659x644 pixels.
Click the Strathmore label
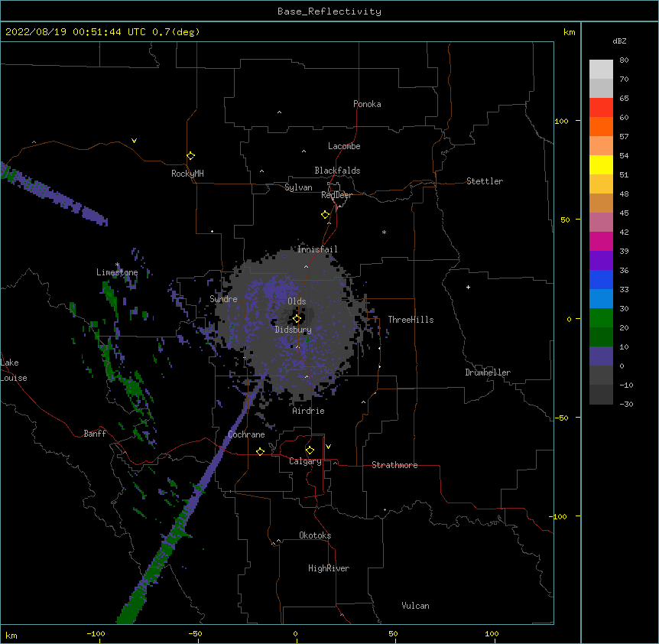pyautogui.click(x=394, y=465)
